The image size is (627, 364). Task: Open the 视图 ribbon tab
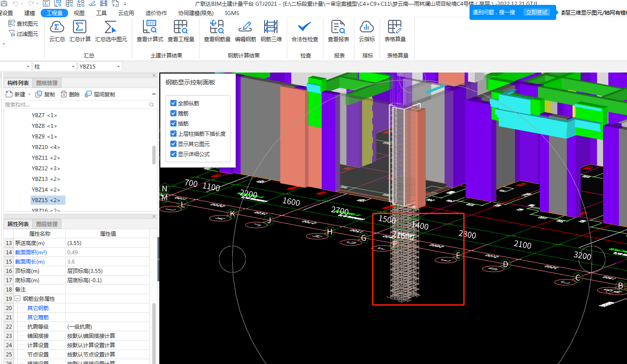pyautogui.click(x=79, y=13)
